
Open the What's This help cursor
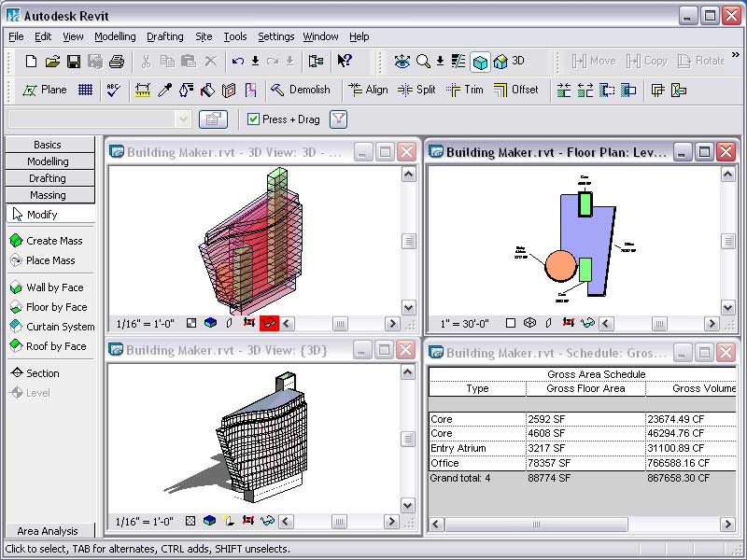(x=344, y=61)
